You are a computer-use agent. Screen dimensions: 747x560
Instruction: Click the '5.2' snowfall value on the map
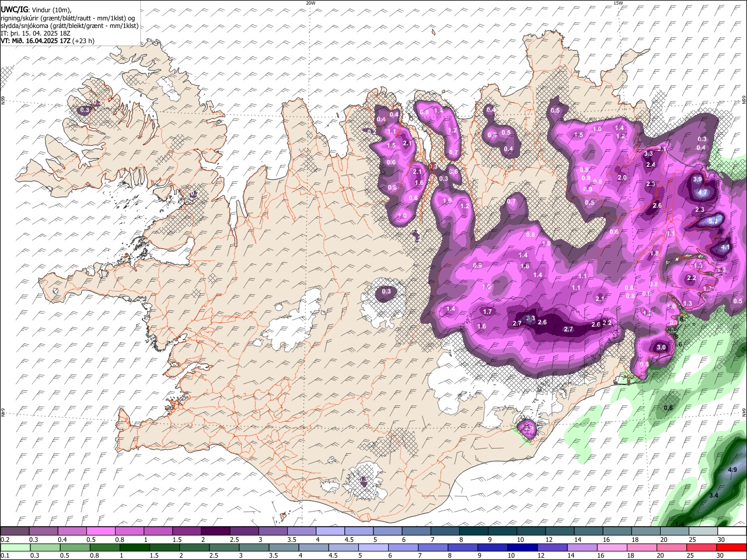pos(713,222)
